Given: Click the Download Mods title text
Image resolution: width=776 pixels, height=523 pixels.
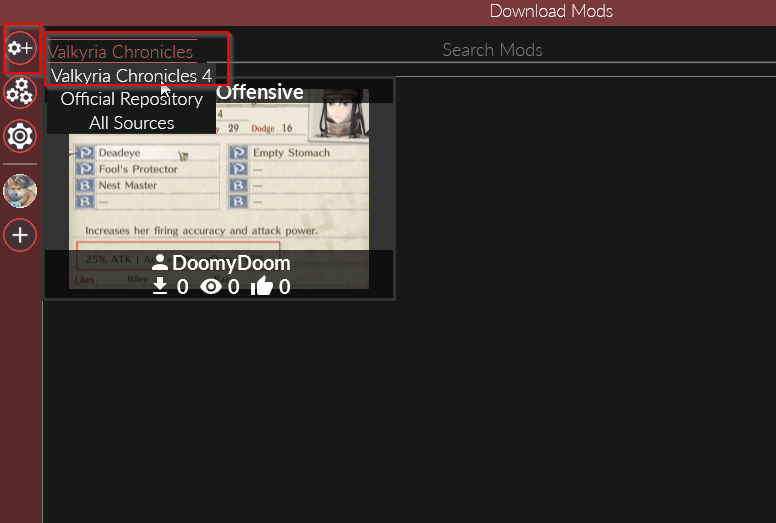Looking at the screenshot, I should tap(551, 11).
